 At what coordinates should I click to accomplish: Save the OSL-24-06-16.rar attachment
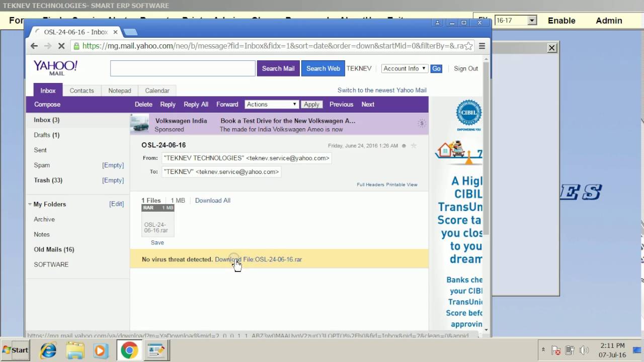tap(157, 242)
